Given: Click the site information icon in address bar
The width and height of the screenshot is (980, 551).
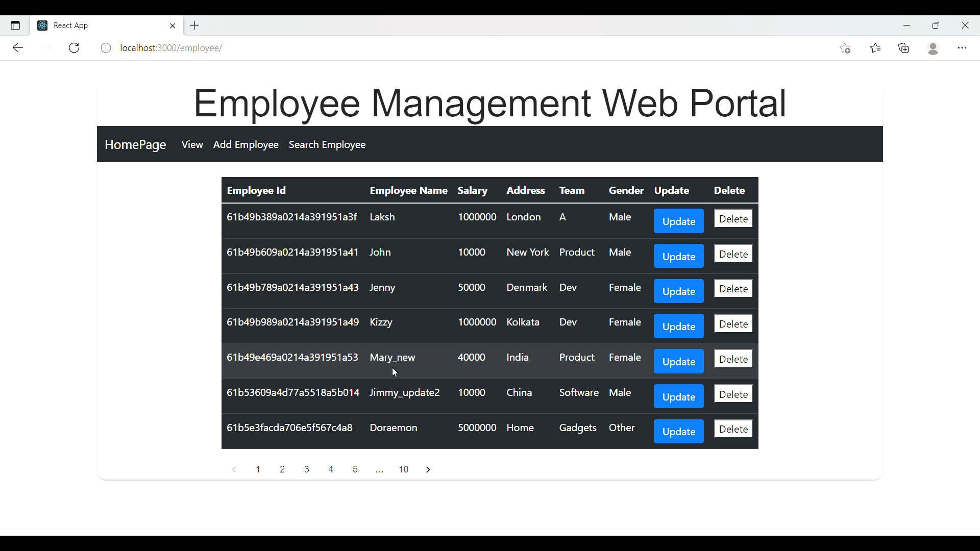Looking at the screenshot, I should point(106,47).
